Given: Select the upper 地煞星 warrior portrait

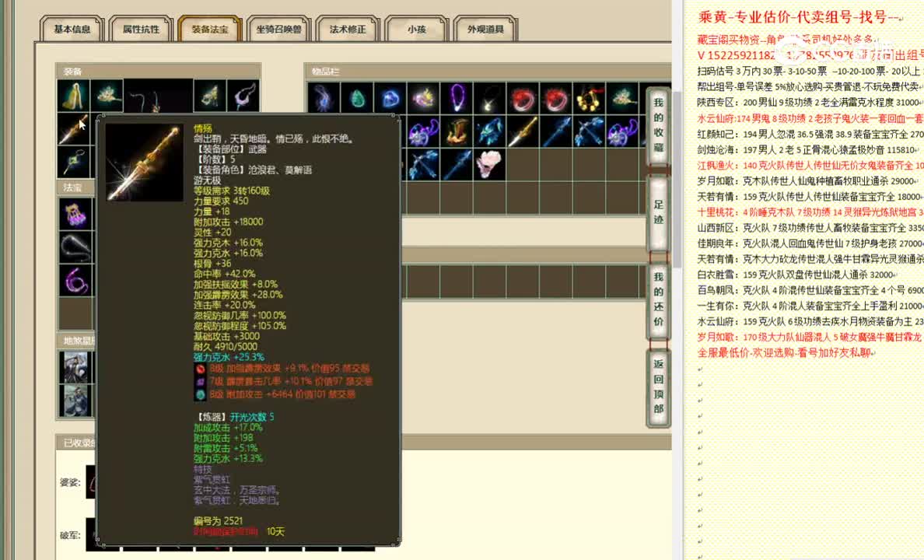Looking at the screenshot, I should [75, 366].
